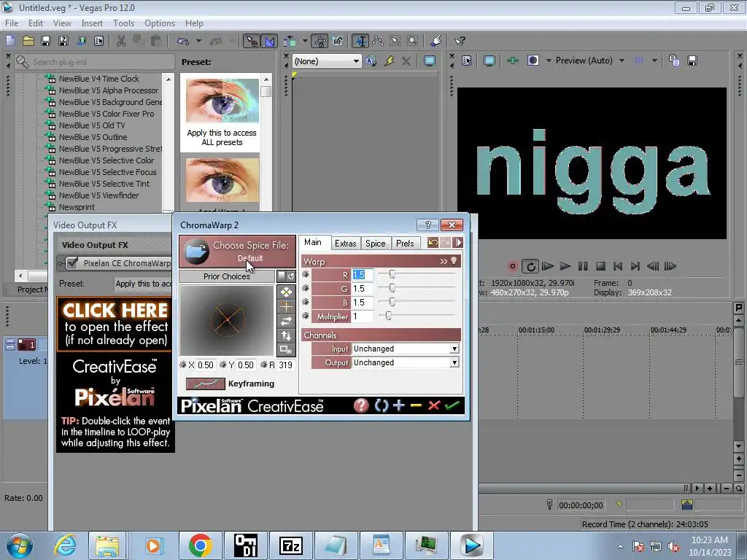Click the Choose Spice File folder button
Viewport: 747px width, 560px height.
[237, 251]
